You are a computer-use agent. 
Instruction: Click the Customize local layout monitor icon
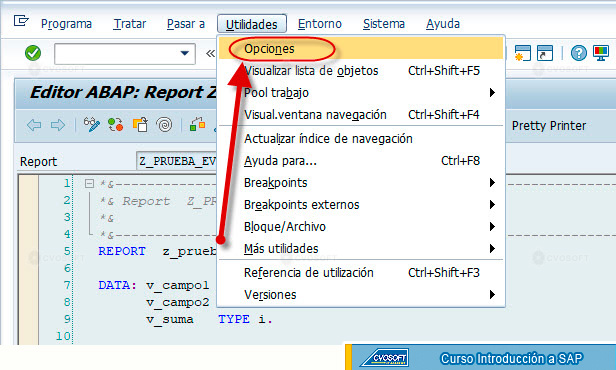(x=601, y=53)
